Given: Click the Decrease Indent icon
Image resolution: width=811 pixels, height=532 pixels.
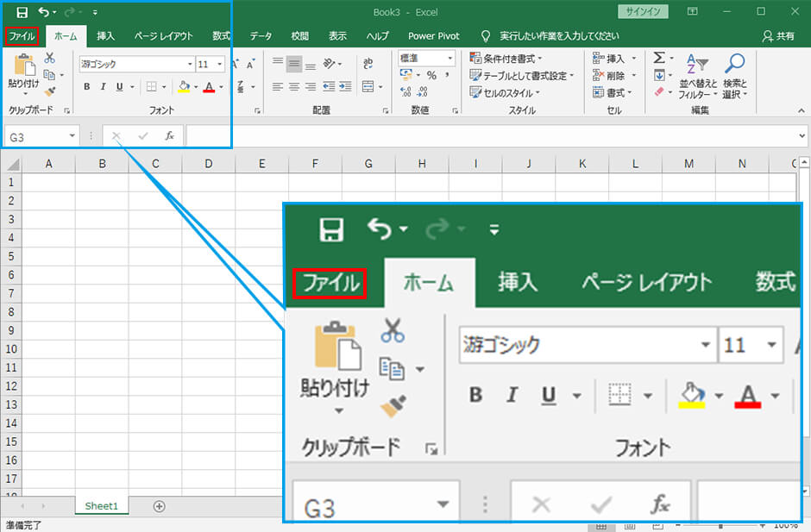Looking at the screenshot, I should [329, 86].
